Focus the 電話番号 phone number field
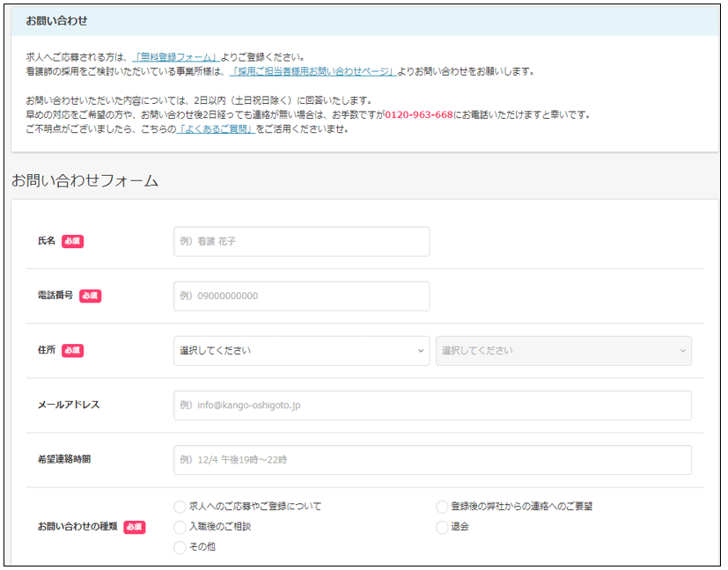 click(301, 296)
